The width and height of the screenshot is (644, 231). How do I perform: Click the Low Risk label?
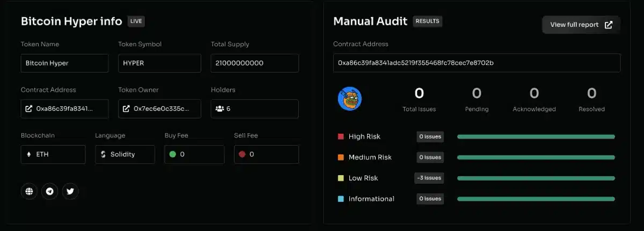(363, 178)
